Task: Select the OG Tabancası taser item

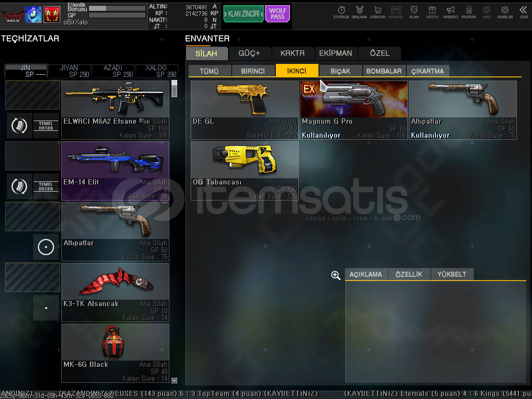Action: [245, 170]
